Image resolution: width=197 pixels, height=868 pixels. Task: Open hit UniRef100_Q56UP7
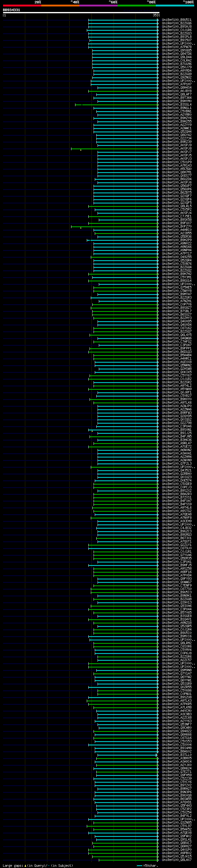[x=176, y=186]
